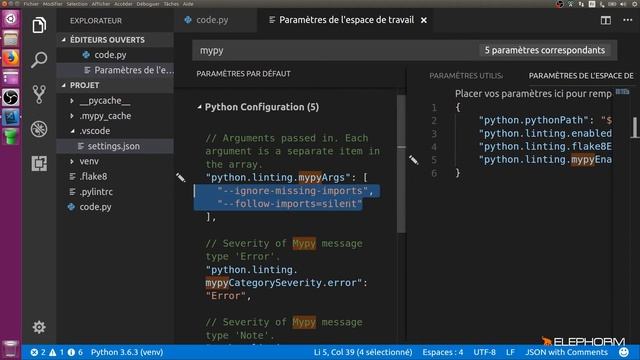Click the errors count icon in status bar
This screenshot has height=360, width=640.
(x=34, y=352)
